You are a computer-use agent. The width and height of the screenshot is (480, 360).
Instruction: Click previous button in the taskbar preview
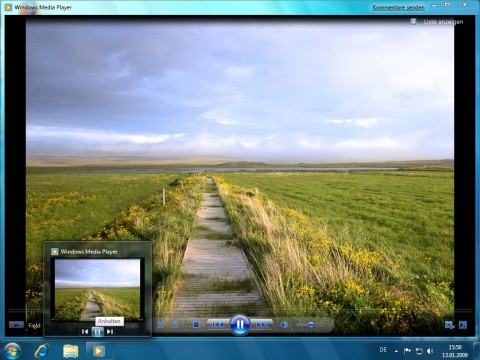[x=85, y=332]
